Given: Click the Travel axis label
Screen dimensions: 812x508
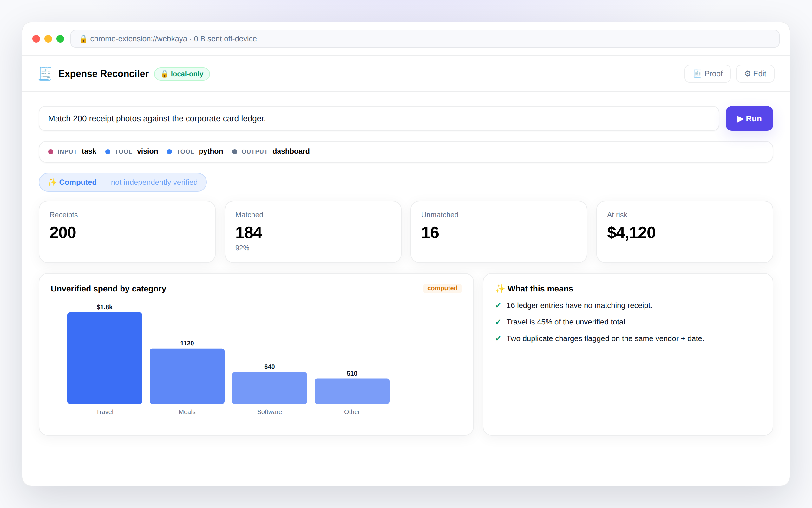Looking at the screenshot, I should pos(105,412).
